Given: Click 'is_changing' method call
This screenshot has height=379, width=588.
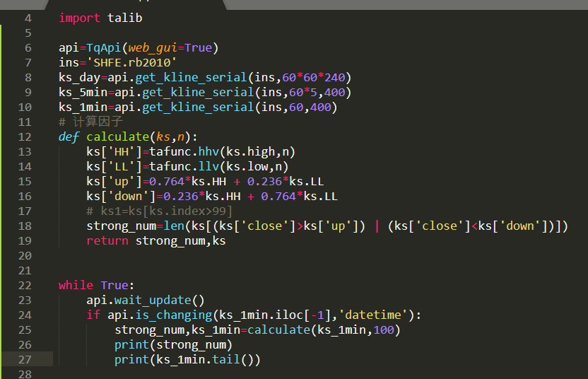Looking at the screenshot, I should pos(174,315).
